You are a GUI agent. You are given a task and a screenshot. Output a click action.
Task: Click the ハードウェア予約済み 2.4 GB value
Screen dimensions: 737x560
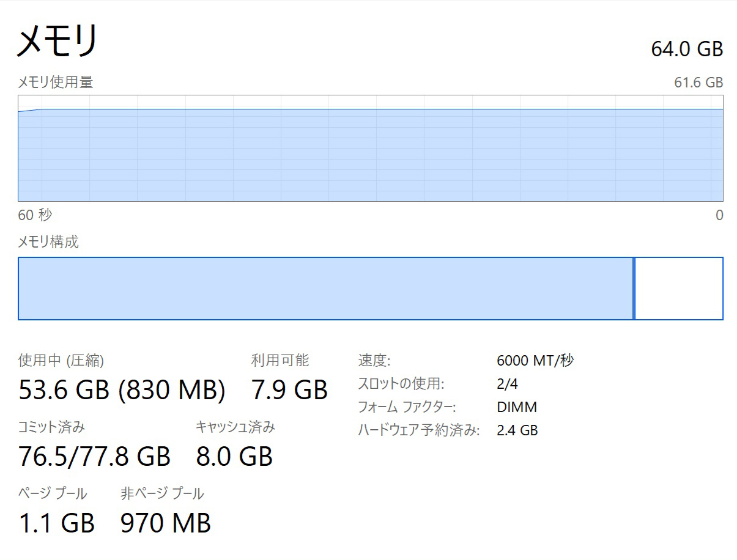point(517,430)
